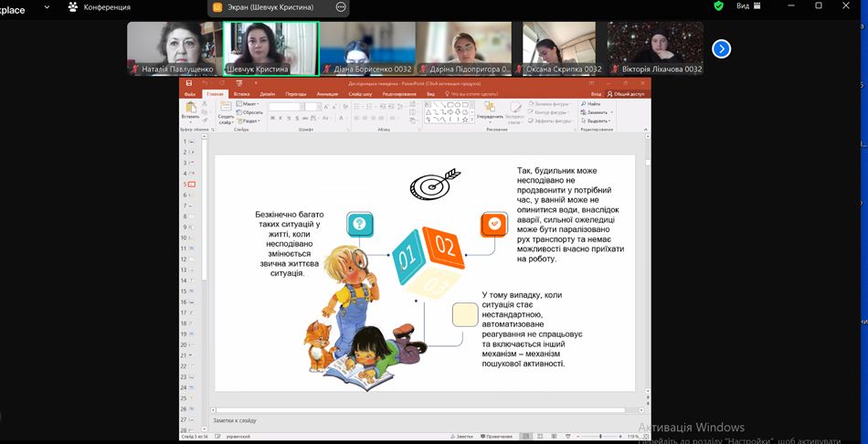Click the green shield encryption icon
This screenshot has width=868, height=444.
point(719,5)
